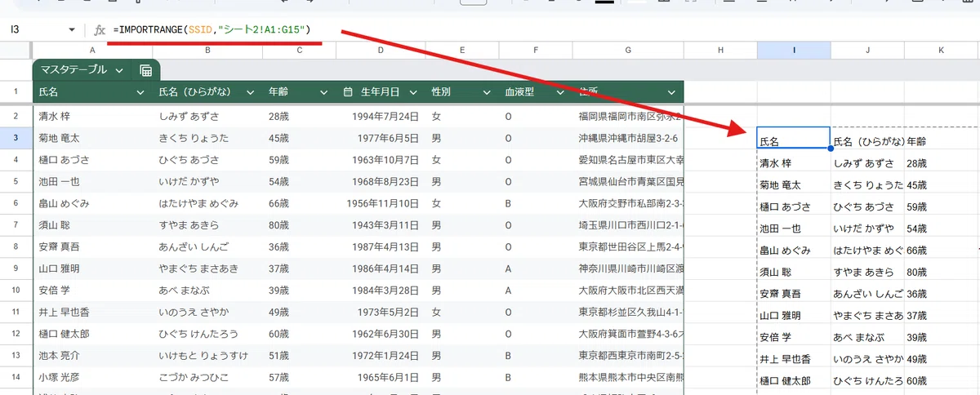Select the cell with 菊地 竜太 in column A

pos(91,138)
